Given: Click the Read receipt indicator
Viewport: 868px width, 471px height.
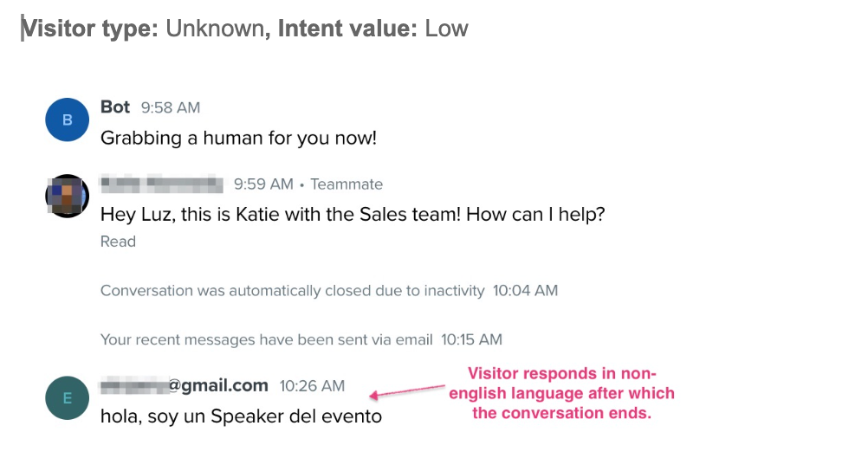Looking at the screenshot, I should [118, 242].
